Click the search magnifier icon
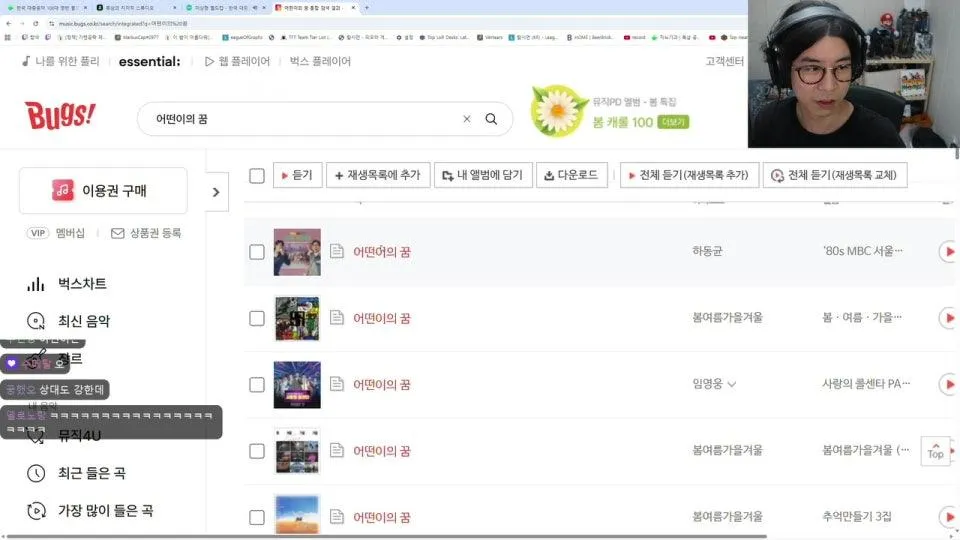The width and height of the screenshot is (960, 540). pos(491,119)
